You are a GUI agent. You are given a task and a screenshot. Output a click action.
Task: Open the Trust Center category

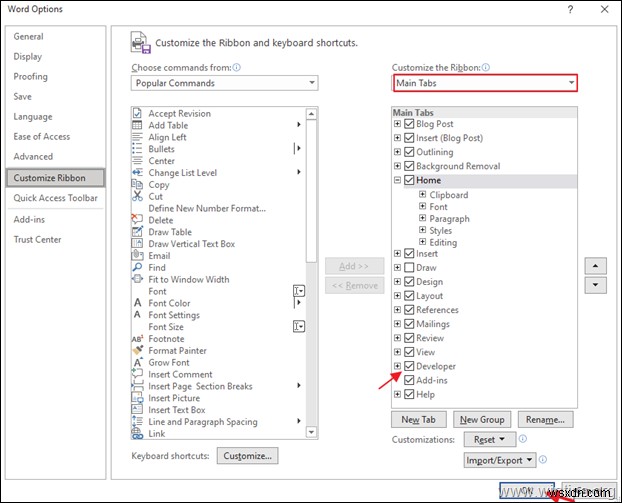[37, 240]
